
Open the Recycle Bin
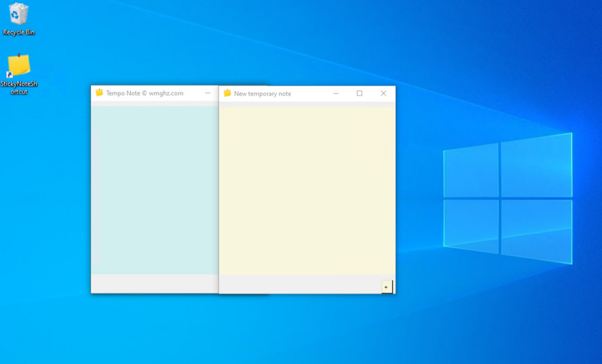(18, 13)
